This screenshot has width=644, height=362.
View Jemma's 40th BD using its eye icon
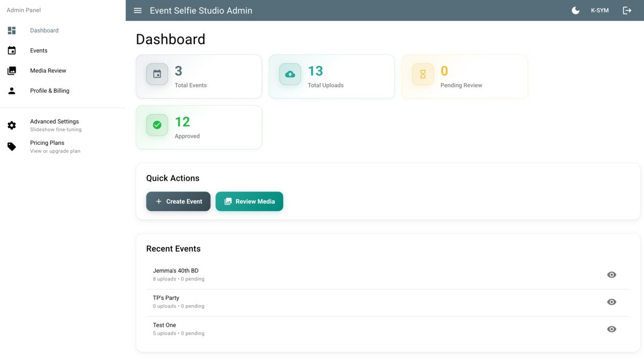tap(611, 274)
